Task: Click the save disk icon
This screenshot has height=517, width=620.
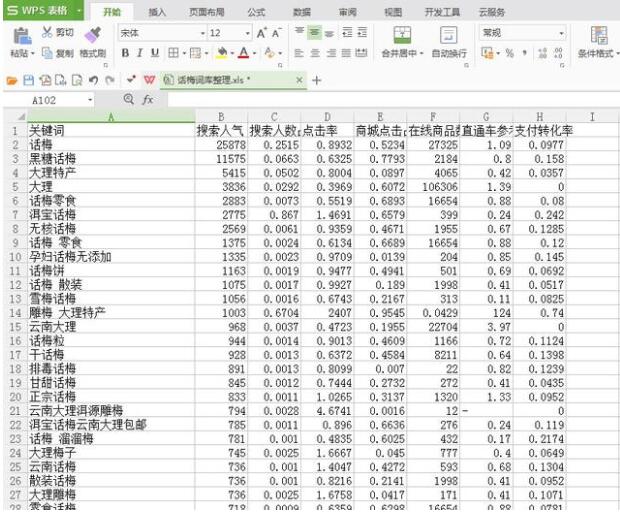Action: click(x=28, y=81)
